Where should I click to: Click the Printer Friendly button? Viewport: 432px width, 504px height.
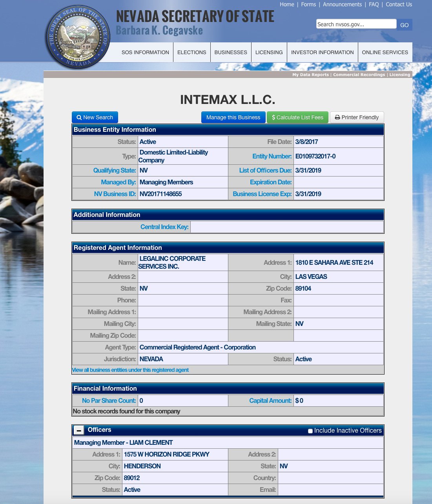pyautogui.click(x=357, y=117)
